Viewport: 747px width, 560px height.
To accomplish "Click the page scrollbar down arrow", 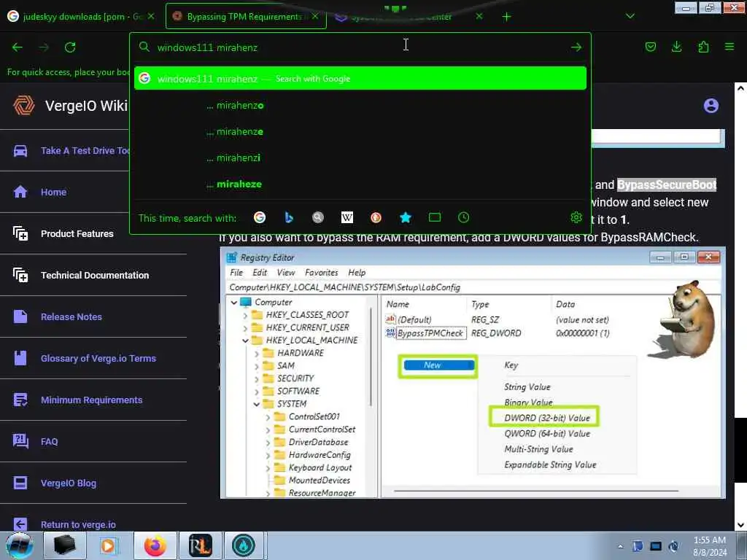I will (x=740, y=525).
